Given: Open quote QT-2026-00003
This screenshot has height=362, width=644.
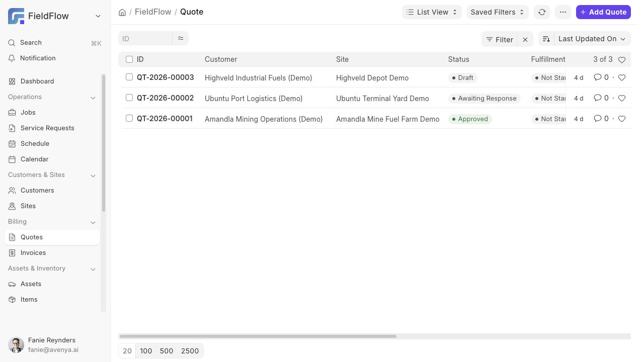Looking at the screenshot, I should (x=165, y=77).
